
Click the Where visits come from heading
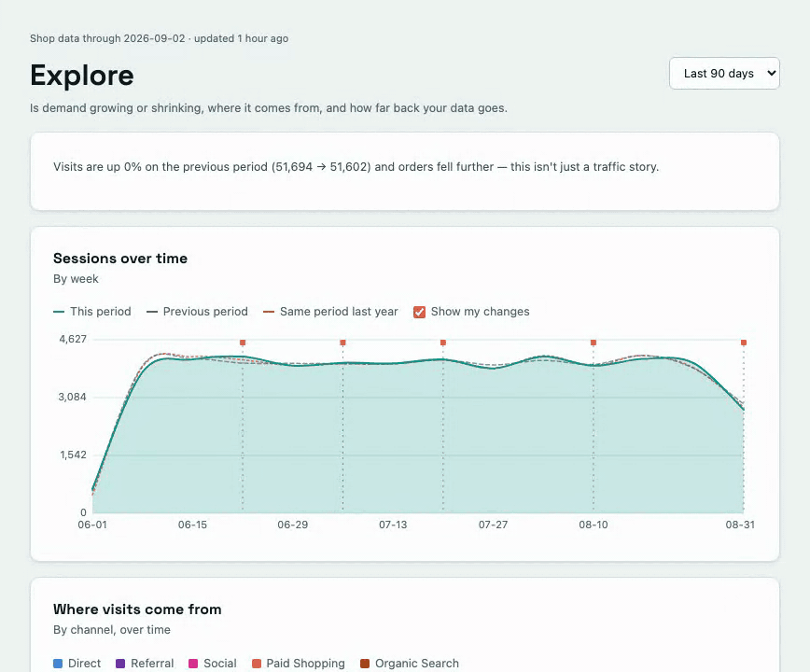[x=137, y=609]
